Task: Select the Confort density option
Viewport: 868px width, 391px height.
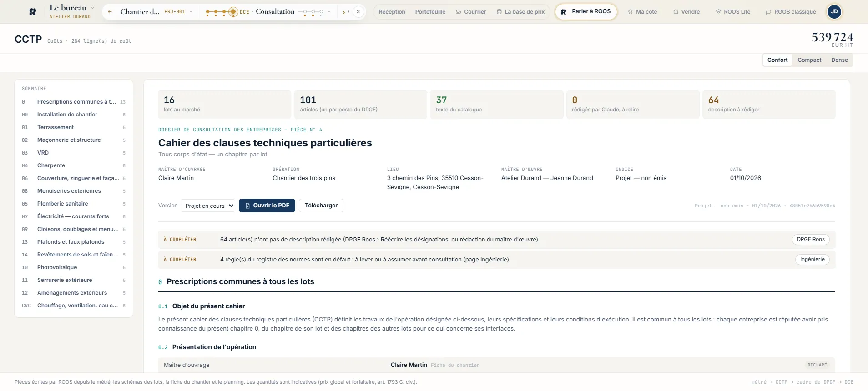Action: (x=777, y=60)
